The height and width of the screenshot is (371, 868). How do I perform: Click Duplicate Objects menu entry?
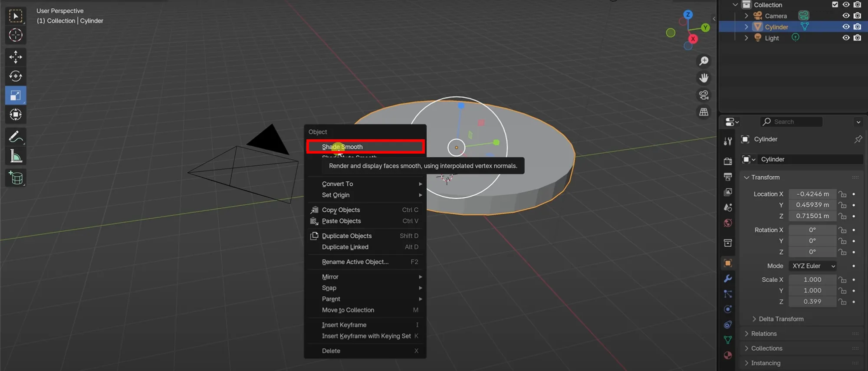coord(347,236)
